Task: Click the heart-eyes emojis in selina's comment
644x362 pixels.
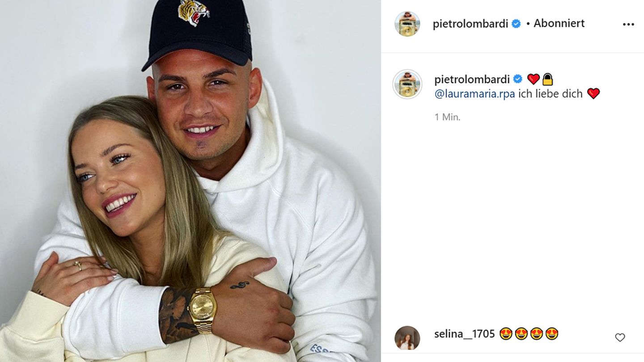Action: pos(529,334)
